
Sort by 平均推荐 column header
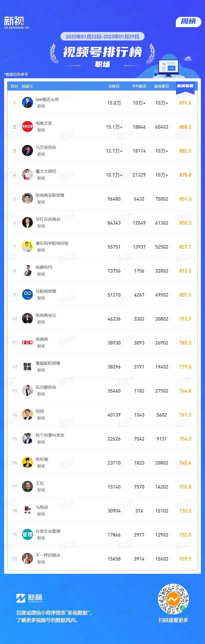pos(139,86)
